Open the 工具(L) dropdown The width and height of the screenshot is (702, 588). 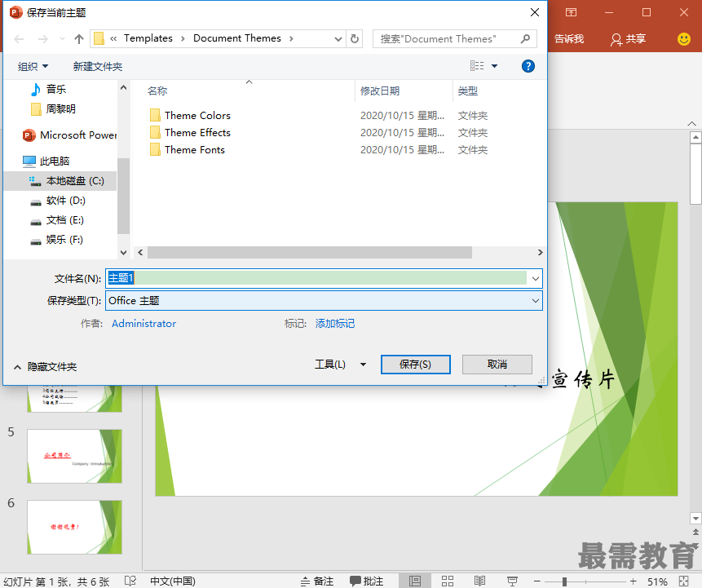[x=341, y=365]
